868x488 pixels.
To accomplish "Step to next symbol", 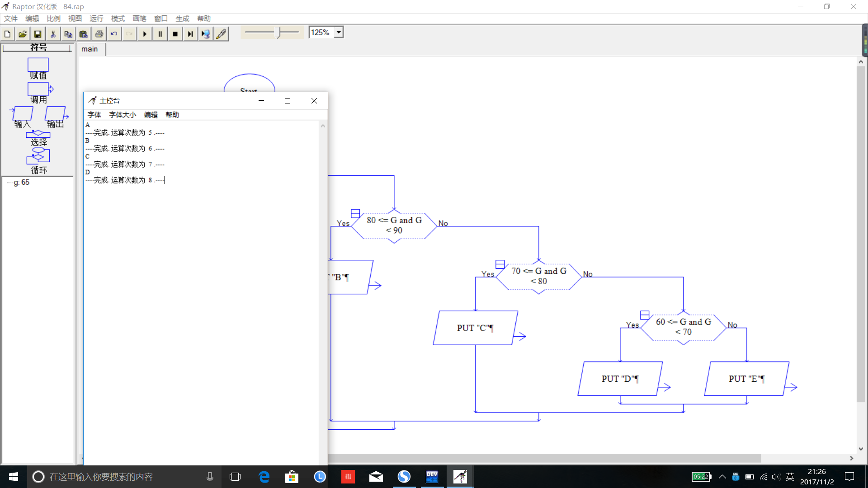I will click(190, 34).
